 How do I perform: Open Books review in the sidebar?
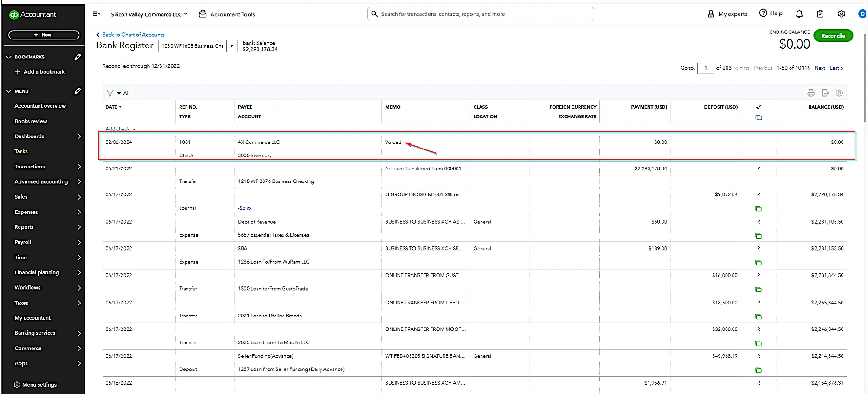coord(31,121)
